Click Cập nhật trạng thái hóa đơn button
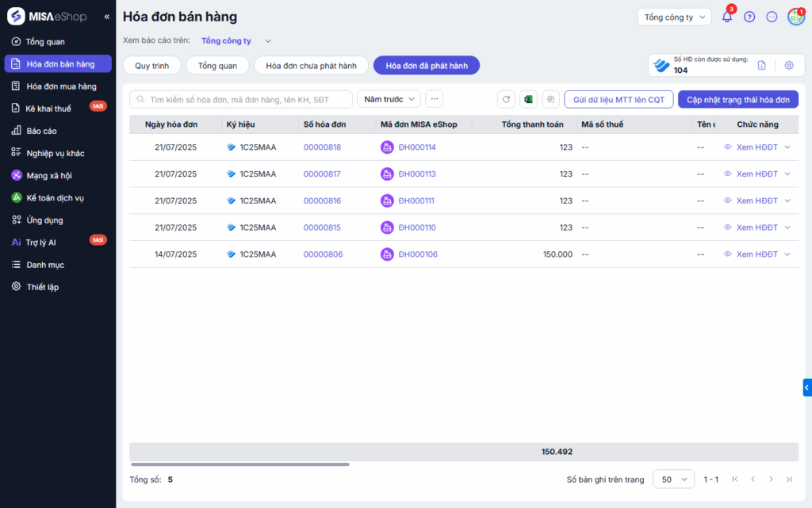812x508 pixels. (x=737, y=99)
